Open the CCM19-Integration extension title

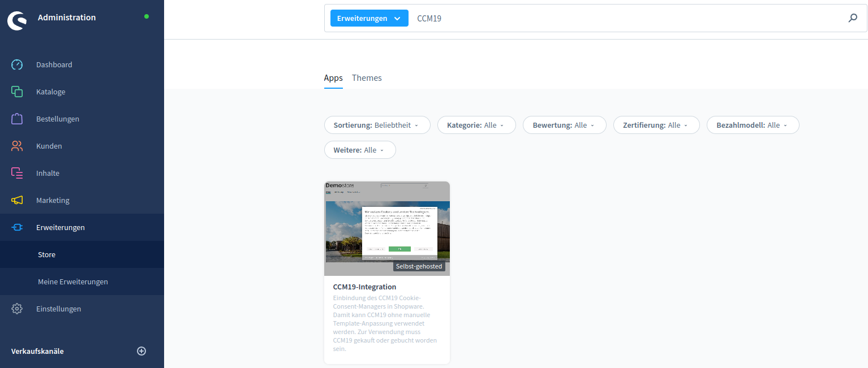(x=364, y=287)
